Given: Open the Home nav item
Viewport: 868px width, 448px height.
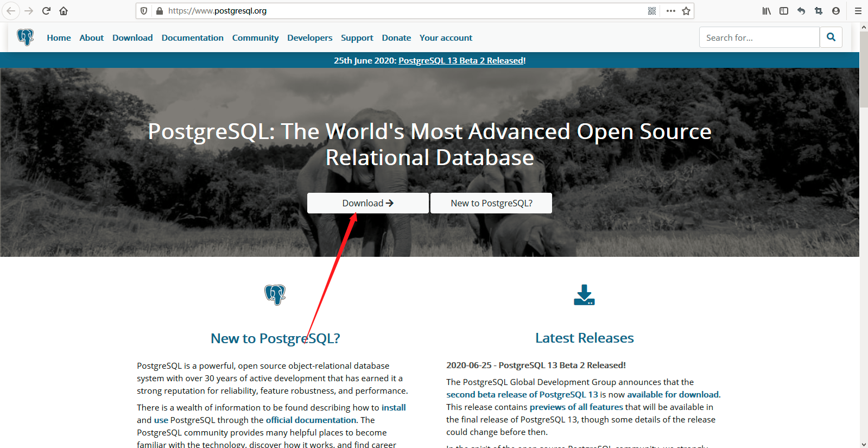Looking at the screenshot, I should [x=59, y=37].
